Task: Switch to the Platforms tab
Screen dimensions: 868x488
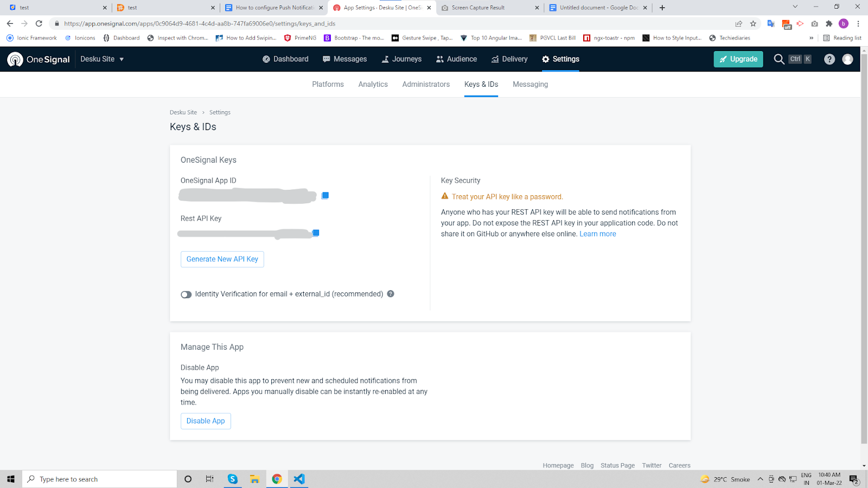Action: 328,84
